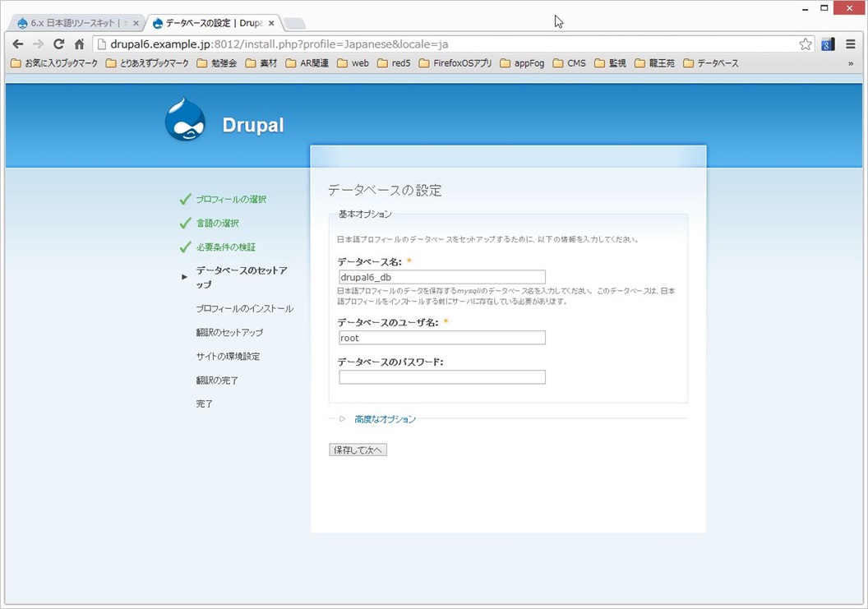Open 勉強会 bookmark folder
This screenshot has height=609, width=868.
point(217,63)
